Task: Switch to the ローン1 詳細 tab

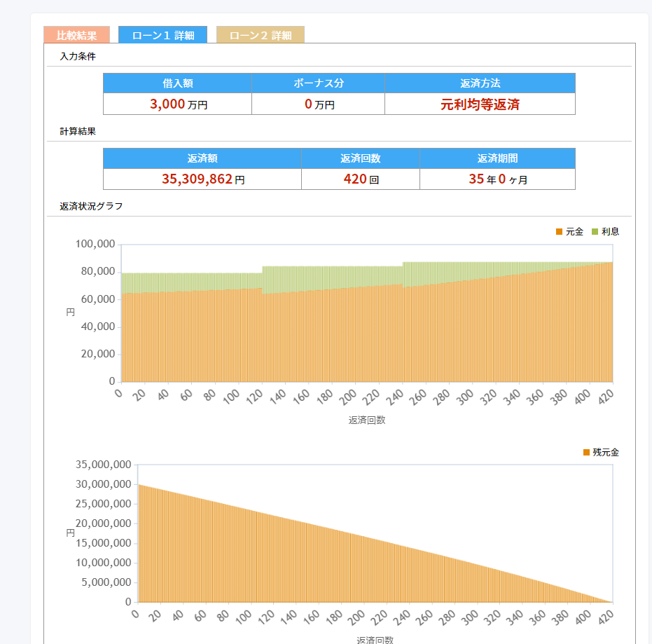Action: [x=162, y=35]
